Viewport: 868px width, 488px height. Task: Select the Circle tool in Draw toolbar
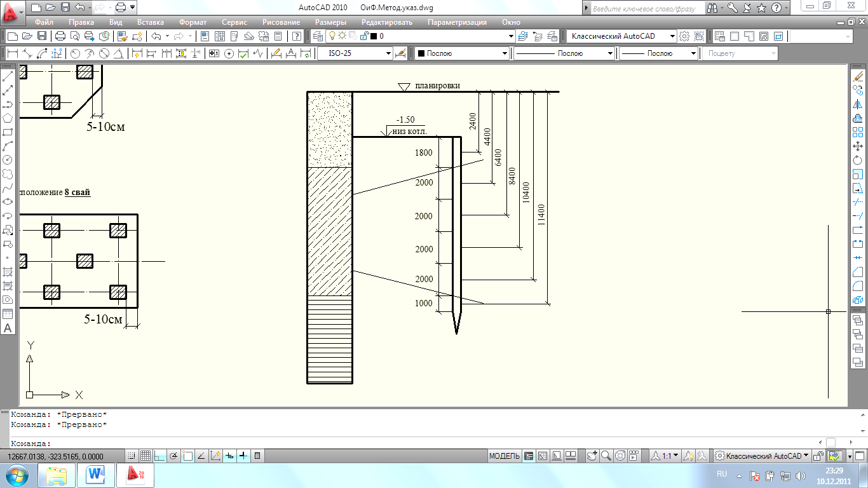point(8,159)
